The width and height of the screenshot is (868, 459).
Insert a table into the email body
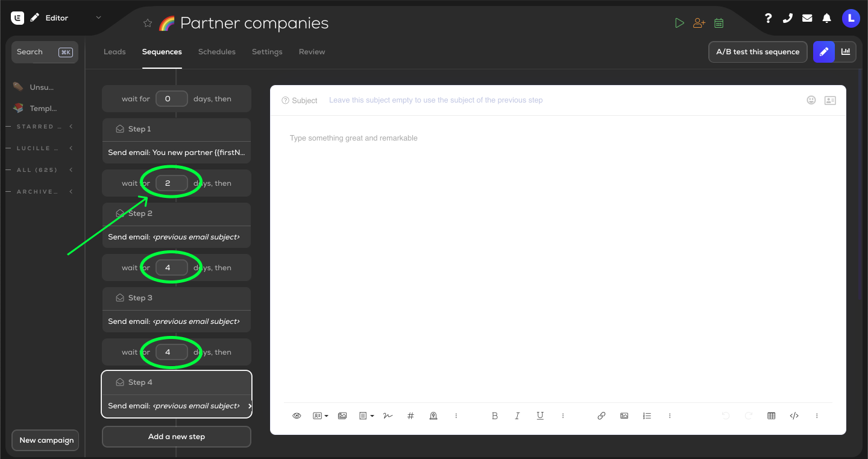[771, 416]
